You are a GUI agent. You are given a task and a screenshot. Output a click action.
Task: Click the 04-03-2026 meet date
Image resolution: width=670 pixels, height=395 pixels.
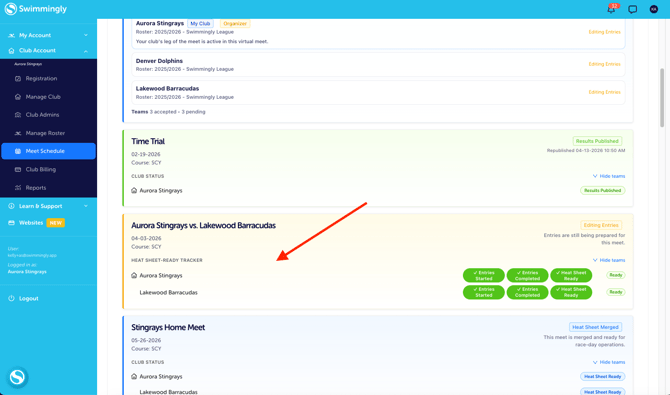pos(146,239)
